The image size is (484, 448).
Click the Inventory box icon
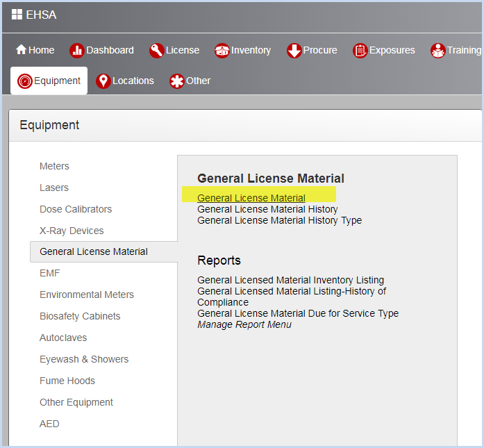tap(222, 50)
